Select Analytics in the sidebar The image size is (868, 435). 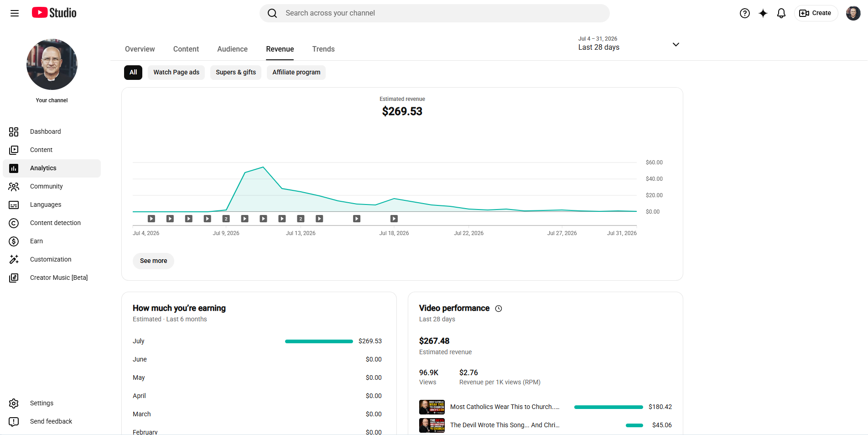tap(52, 168)
